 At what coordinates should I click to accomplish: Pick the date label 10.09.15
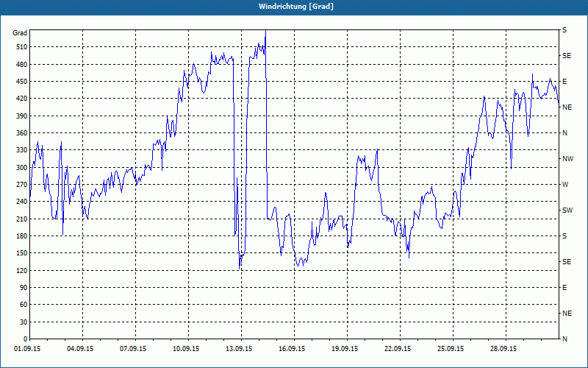(186, 349)
